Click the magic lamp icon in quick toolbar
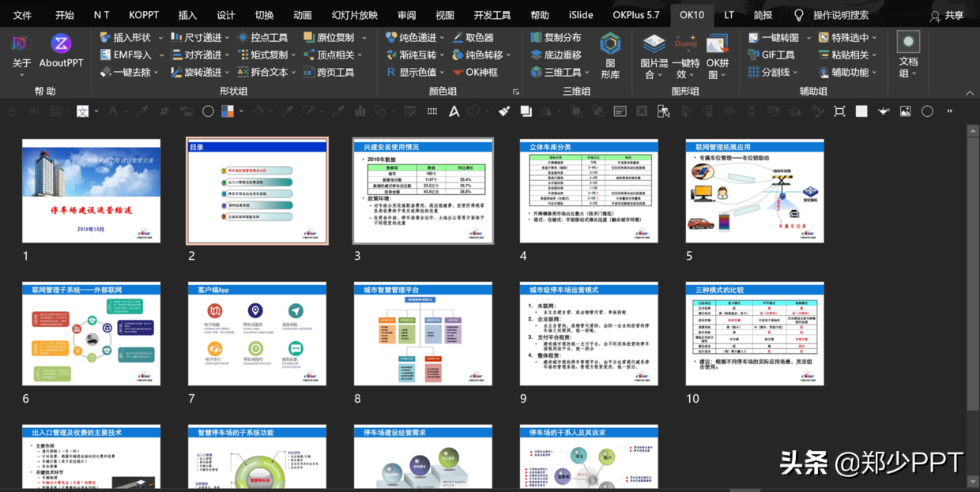The height and width of the screenshot is (492, 980). pos(884,111)
